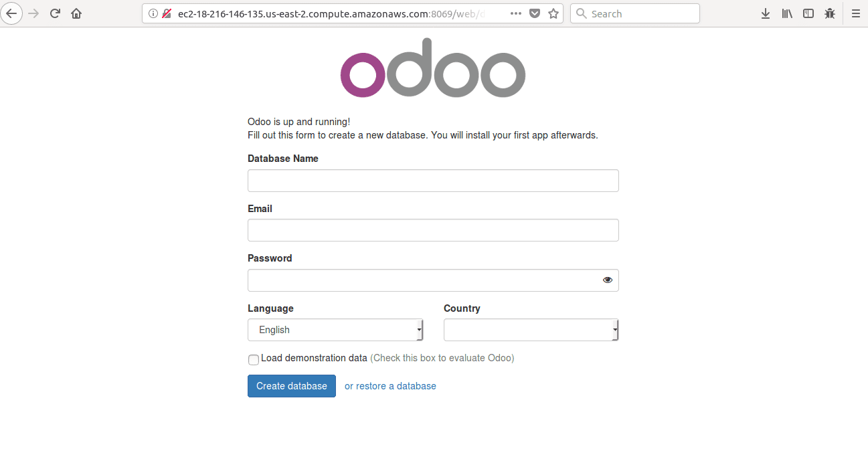This screenshot has width=868, height=475.
Task: Open the Language dropdown showing English
Action: [x=335, y=330]
